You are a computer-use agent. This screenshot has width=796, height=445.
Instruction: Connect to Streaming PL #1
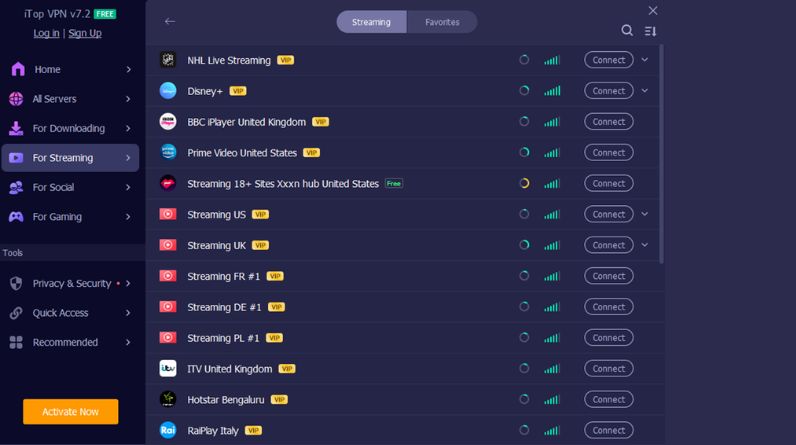609,338
